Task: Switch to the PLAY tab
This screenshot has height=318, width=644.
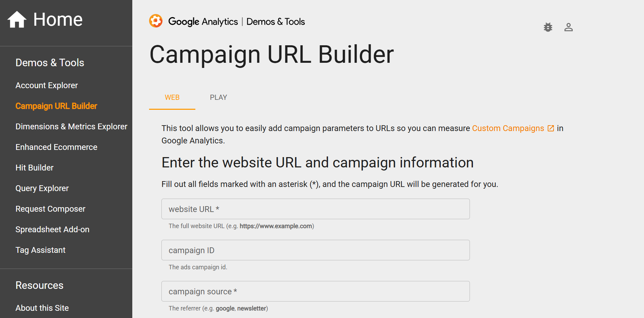Action: 218,97
